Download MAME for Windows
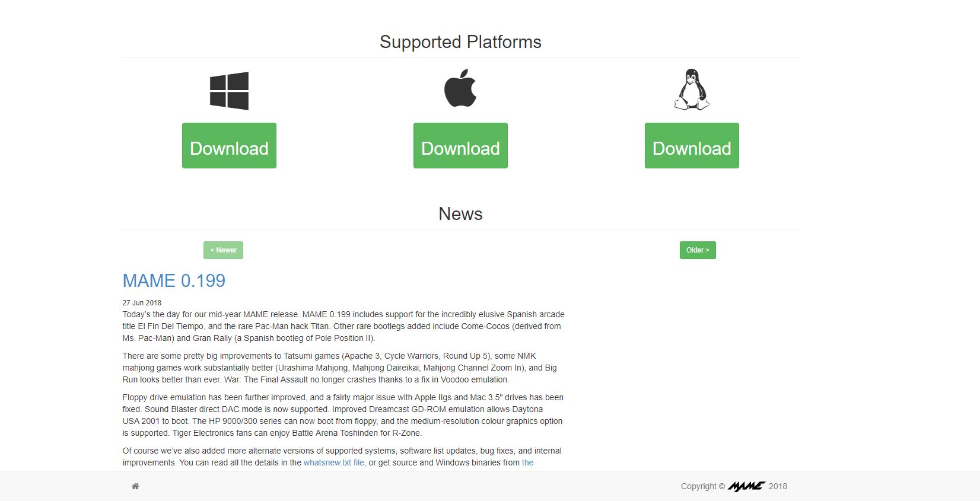Image resolution: width=980 pixels, height=501 pixels. click(229, 146)
